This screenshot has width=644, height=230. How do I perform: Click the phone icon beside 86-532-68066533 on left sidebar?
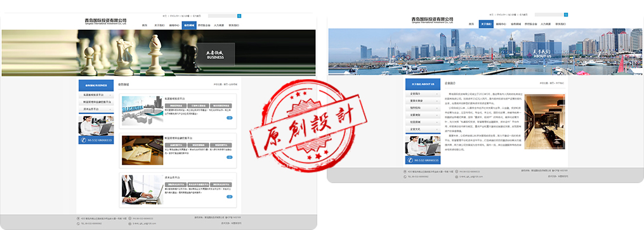tap(84, 140)
